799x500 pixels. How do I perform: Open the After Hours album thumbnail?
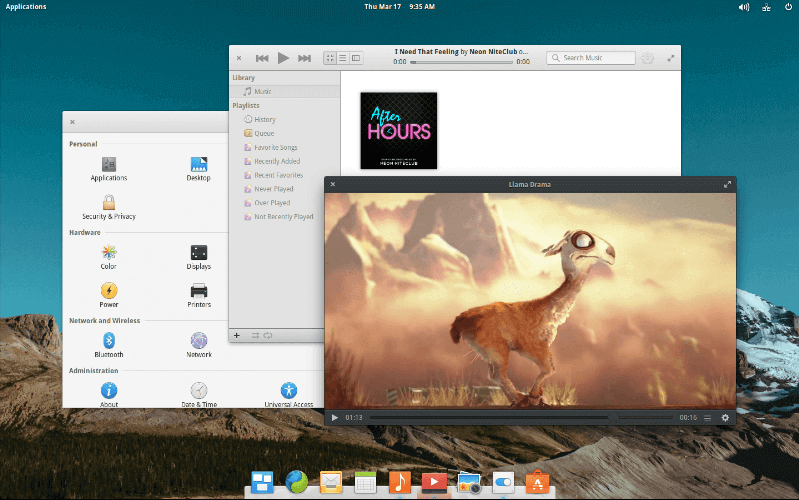398,130
